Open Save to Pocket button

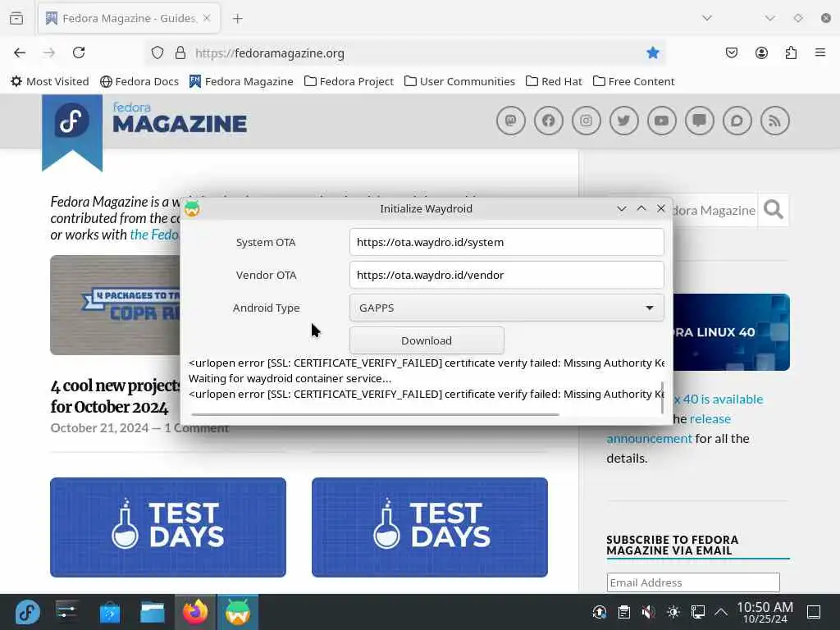pyautogui.click(x=732, y=52)
